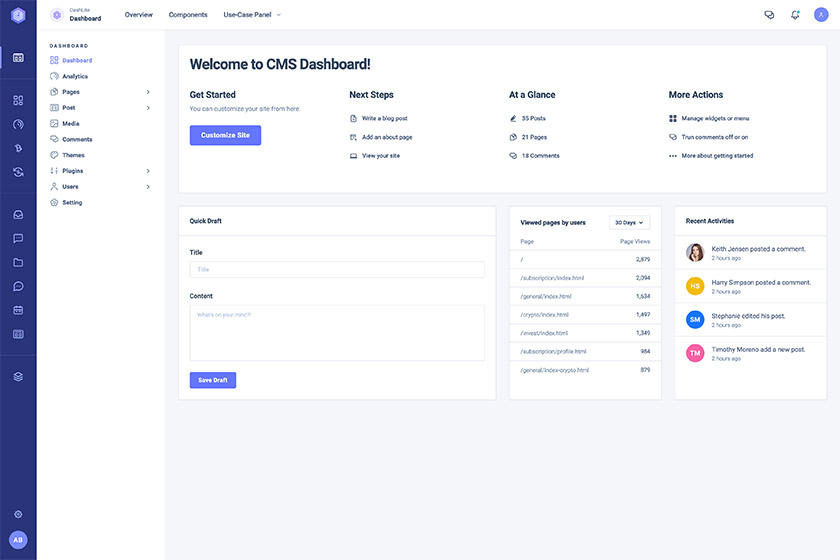Screen dimensions: 840x560
Task: Open the layers icon in dark sidebar
Action: click(18, 377)
